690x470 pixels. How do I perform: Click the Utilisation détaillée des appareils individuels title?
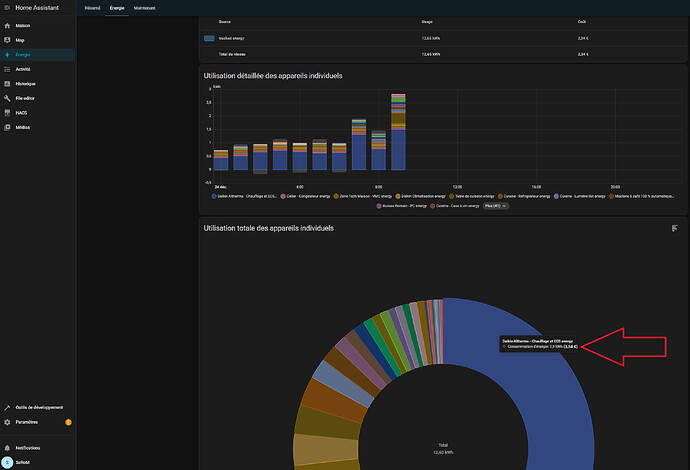(273, 76)
